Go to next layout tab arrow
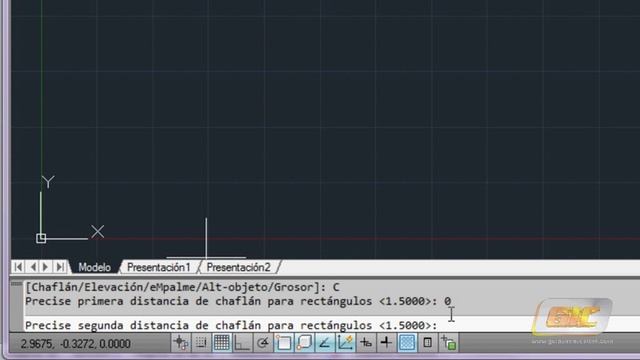The height and width of the screenshot is (360, 640). pos(46,267)
